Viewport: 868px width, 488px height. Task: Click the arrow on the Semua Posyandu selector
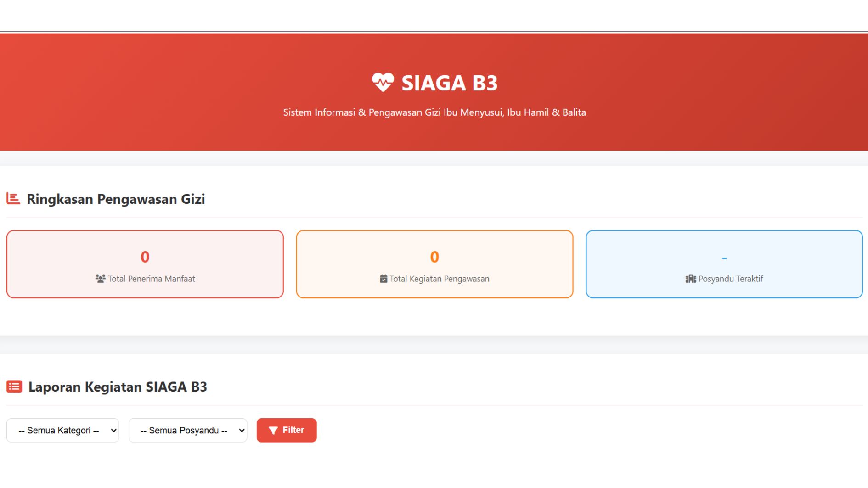tap(242, 431)
